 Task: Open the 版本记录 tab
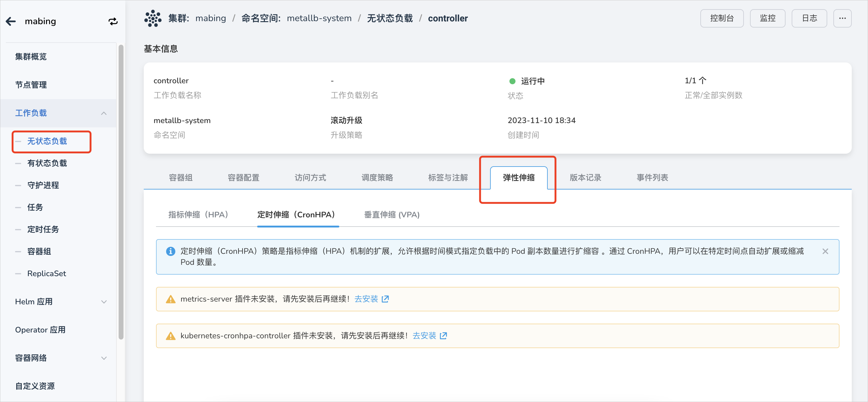pyautogui.click(x=585, y=178)
